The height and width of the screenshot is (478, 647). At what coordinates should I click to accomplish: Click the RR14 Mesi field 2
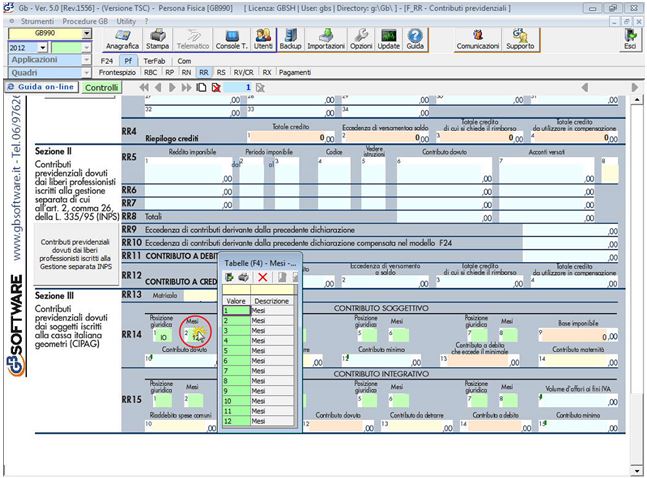[x=194, y=336]
